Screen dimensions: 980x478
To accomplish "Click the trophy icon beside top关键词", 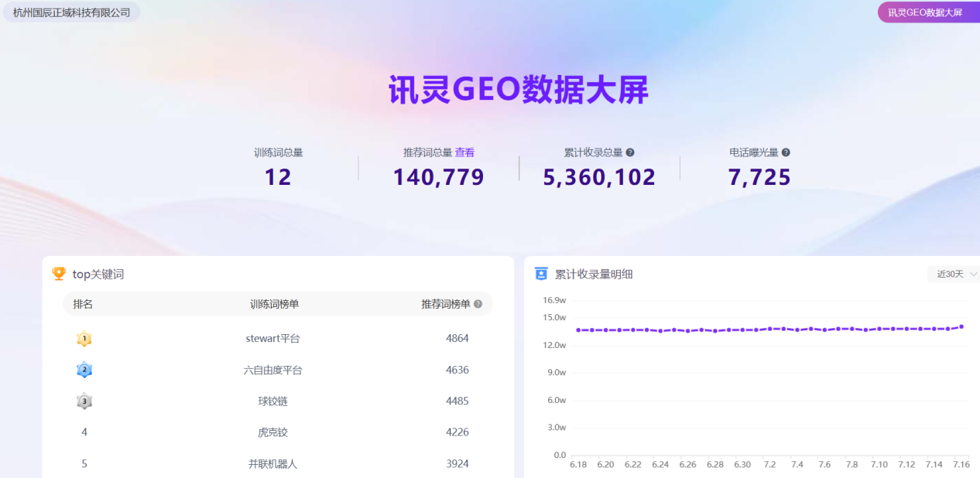I will [59, 274].
